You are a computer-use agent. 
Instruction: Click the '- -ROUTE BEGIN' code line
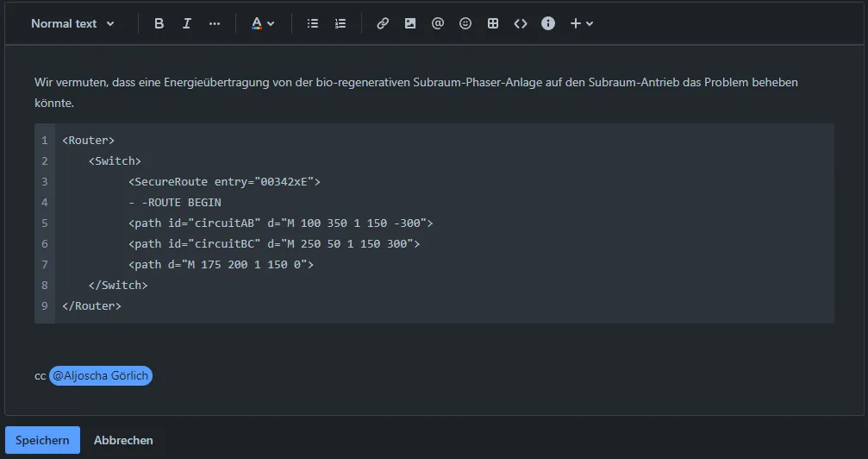[175, 203]
